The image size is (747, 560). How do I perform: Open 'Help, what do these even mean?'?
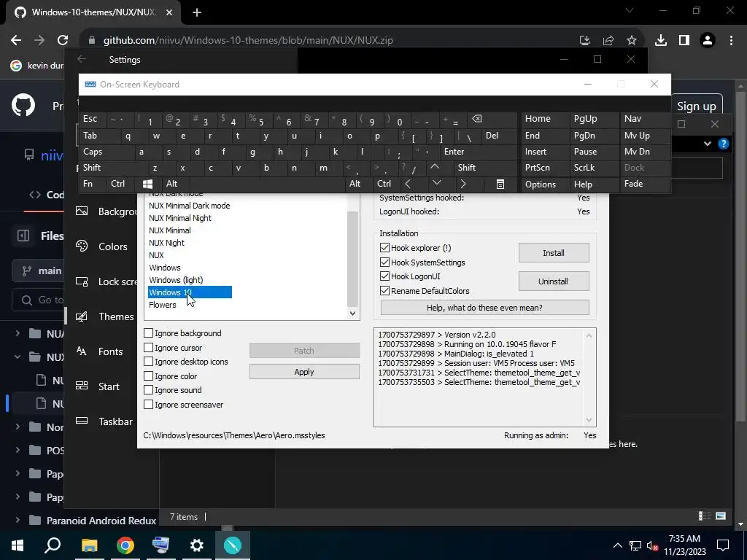tap(484, 308)
